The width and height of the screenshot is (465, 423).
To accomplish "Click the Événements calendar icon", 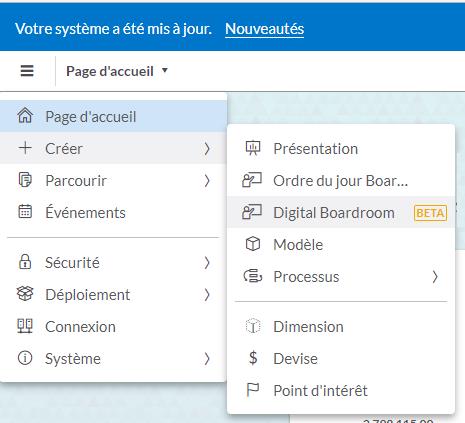I will (x=25, y=212).
